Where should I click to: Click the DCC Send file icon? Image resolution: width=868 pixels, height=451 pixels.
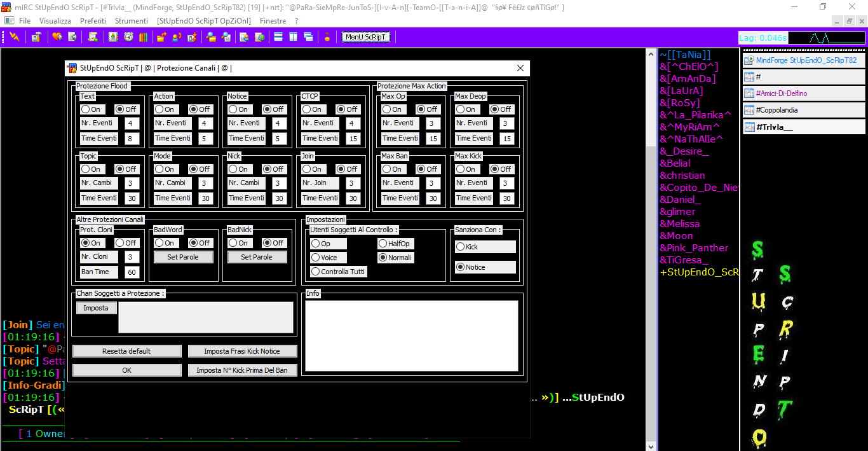[161, 37]
